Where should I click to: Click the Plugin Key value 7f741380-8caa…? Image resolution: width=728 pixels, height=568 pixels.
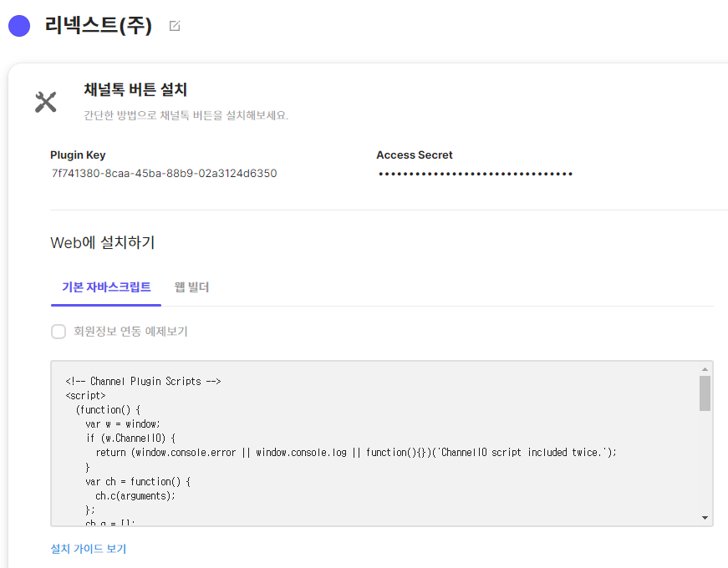coord(164,174)
